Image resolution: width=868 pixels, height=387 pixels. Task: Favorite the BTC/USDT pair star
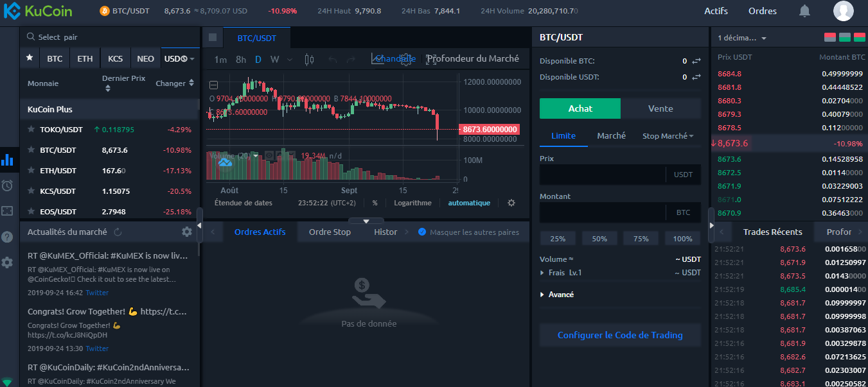pos(30,150)
